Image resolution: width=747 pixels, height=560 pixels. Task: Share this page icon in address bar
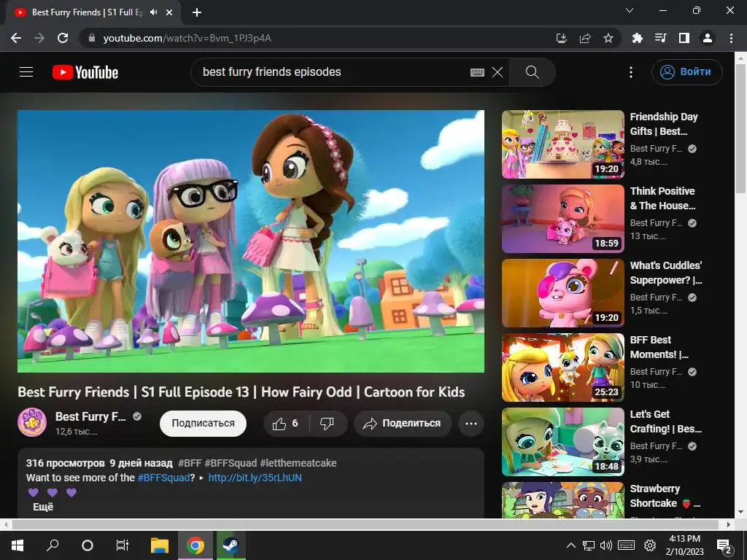(585, 38)
